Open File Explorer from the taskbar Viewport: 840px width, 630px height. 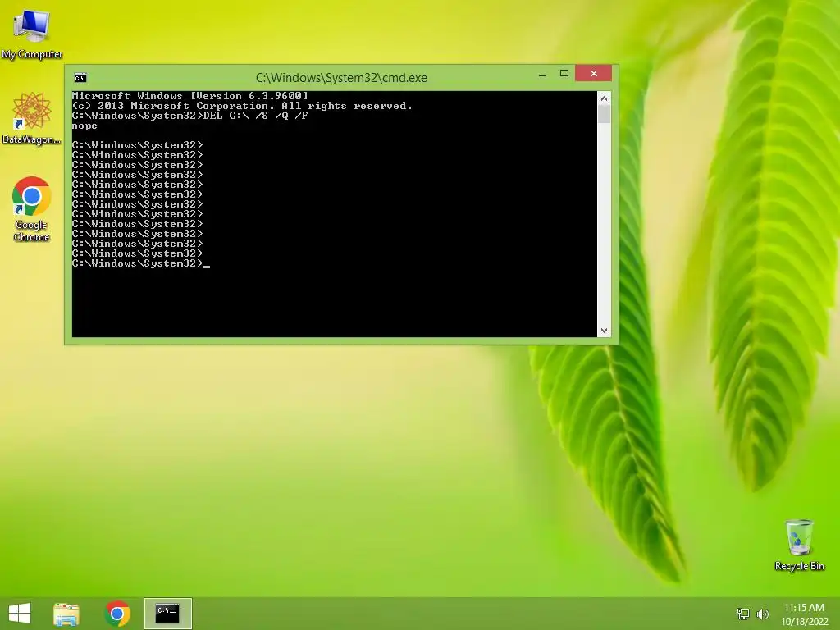tap(66, 614)
